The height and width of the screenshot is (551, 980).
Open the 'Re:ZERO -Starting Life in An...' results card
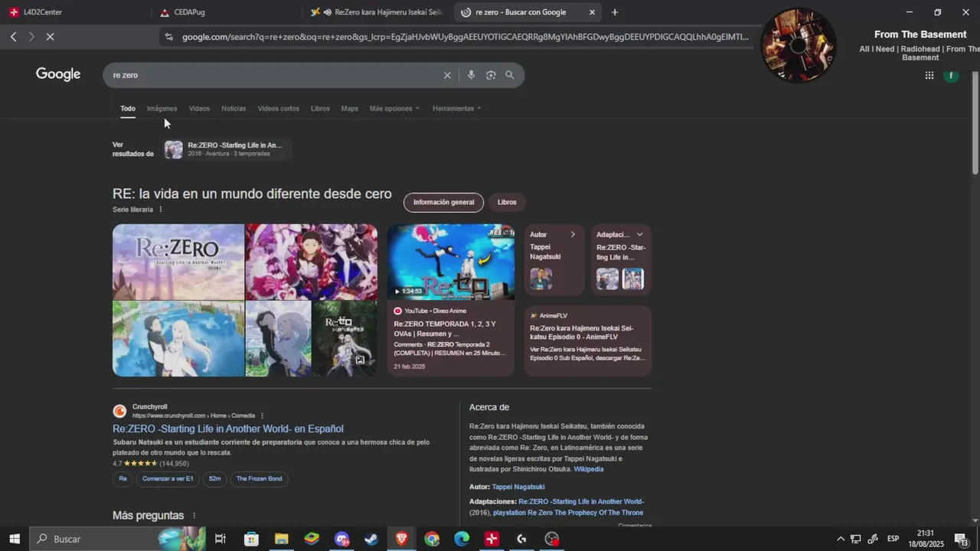click(227, 149)
